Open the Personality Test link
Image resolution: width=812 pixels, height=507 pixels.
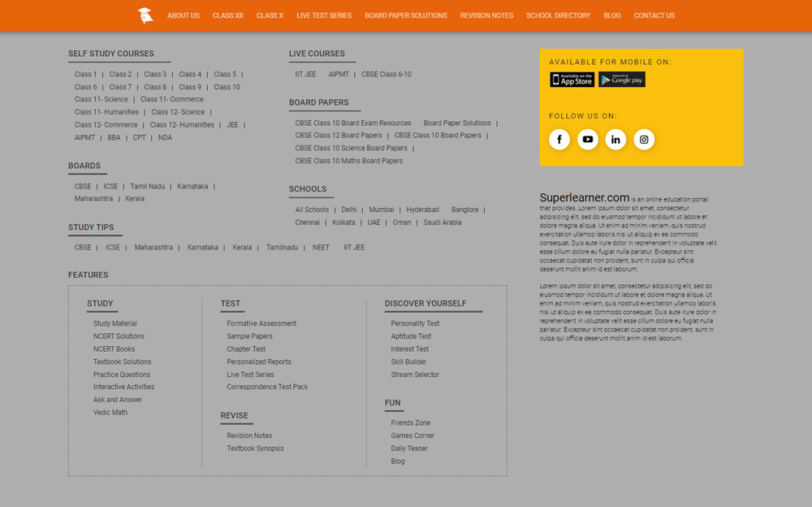click(415, 323)
